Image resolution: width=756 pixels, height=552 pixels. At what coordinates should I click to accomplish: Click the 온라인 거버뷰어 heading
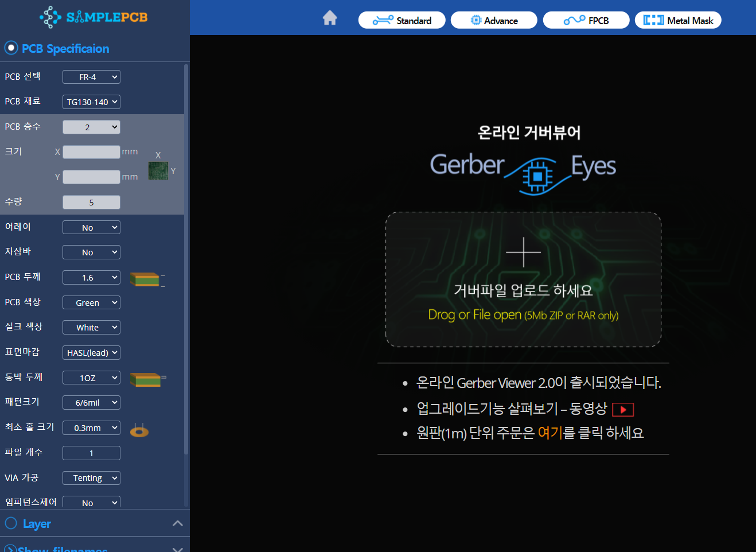(529, 133)
